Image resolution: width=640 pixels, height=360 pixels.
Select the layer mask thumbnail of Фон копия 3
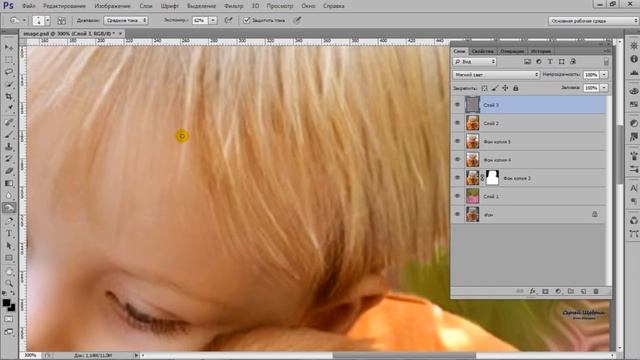click(493, 178)
